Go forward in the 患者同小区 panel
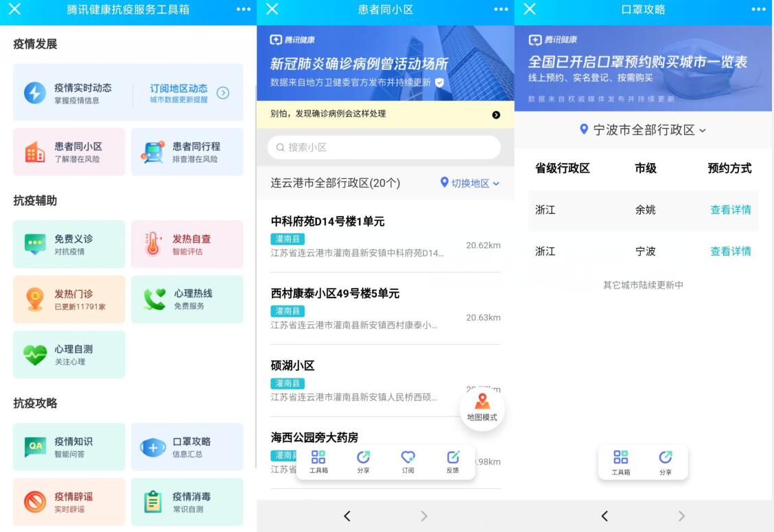The image size is (774, 532). tap(424, 516)
